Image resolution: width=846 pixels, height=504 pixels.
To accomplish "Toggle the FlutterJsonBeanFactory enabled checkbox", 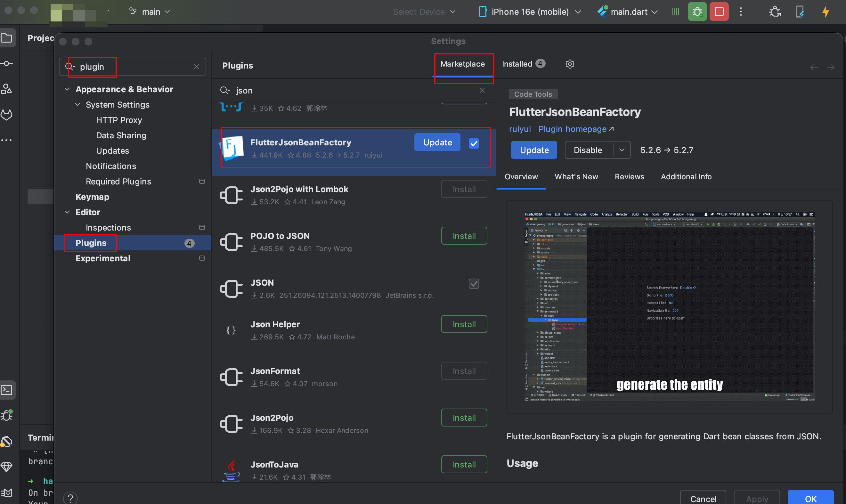I will (474, 143).
